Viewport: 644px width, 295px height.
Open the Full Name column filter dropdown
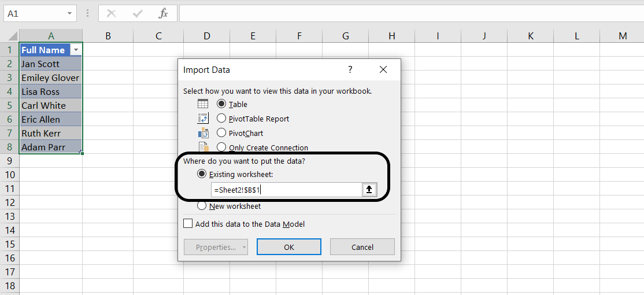[76, 50]
